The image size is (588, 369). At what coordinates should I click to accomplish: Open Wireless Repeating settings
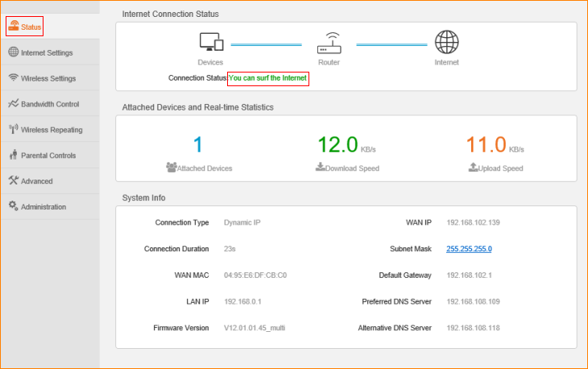coord(51,130)
